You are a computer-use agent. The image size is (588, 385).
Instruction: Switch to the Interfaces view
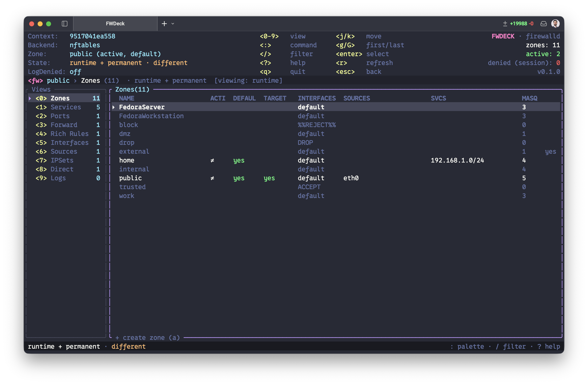[64, 143]
